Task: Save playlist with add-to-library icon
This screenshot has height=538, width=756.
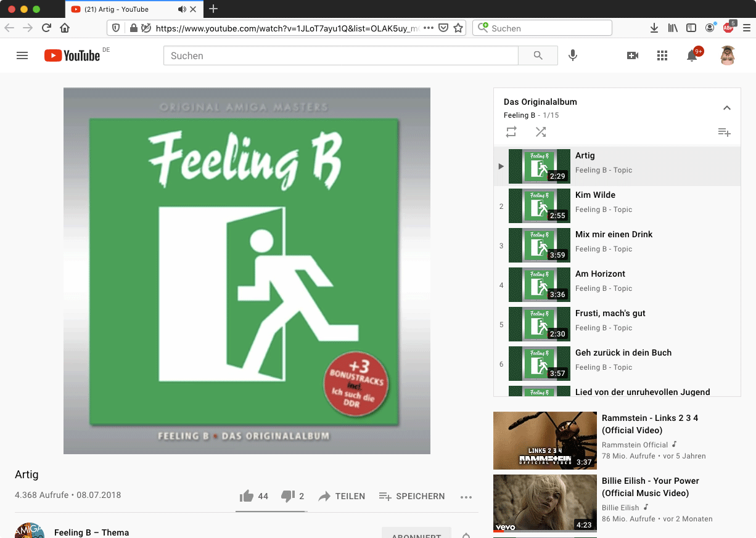Action: pos(724,132)
